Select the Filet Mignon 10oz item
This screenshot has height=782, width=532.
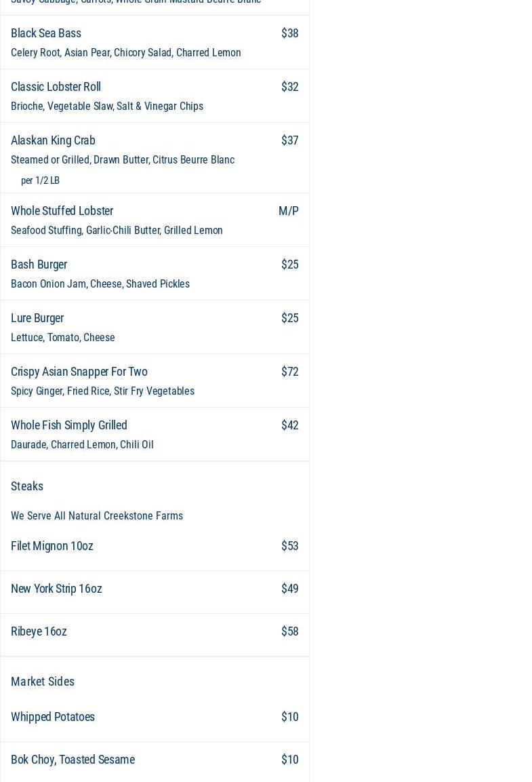pyautogui.click(x=52, y=546)
